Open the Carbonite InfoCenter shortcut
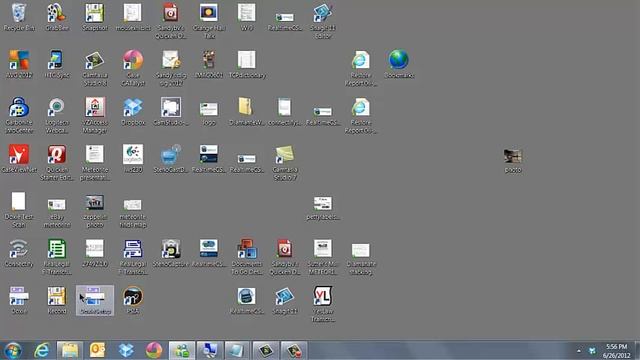 pos(19,115)
